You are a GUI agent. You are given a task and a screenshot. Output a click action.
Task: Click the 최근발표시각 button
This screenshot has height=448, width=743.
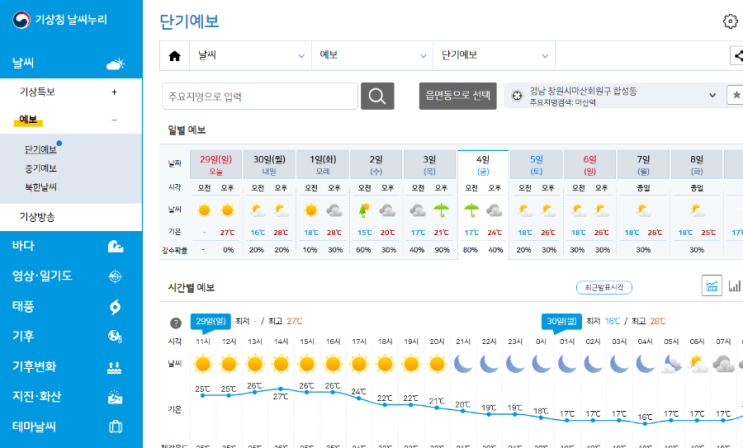tap(604, 287)
